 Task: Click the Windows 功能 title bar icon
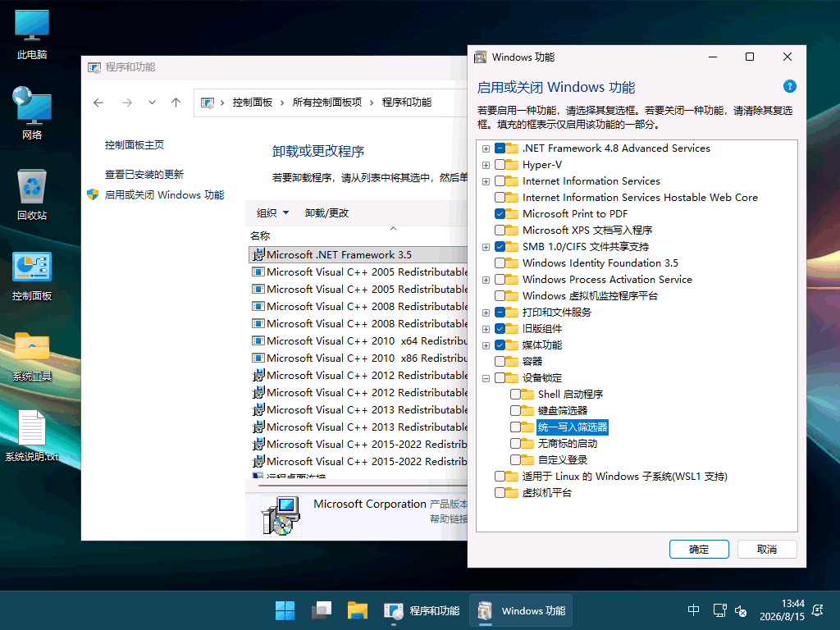(481, 57)
